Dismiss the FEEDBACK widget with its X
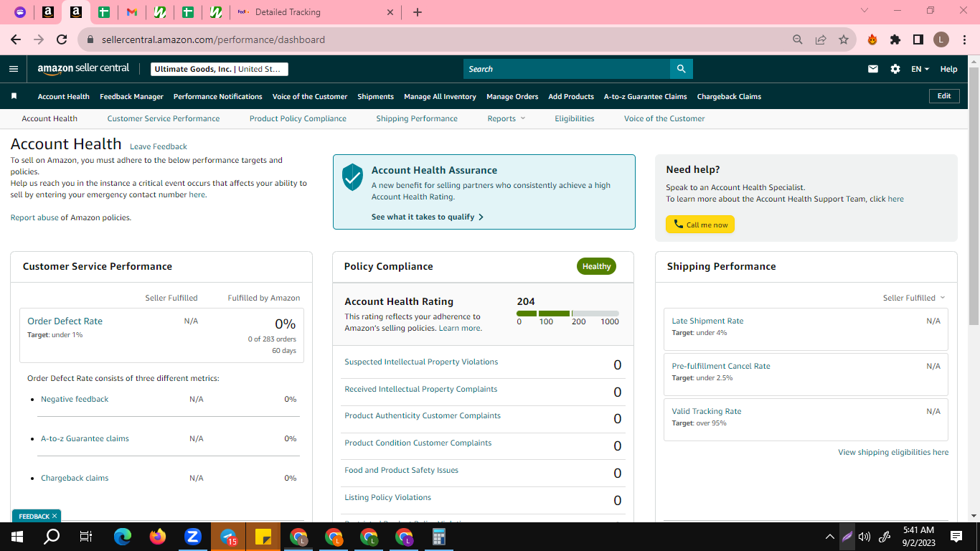 (55, 516)
